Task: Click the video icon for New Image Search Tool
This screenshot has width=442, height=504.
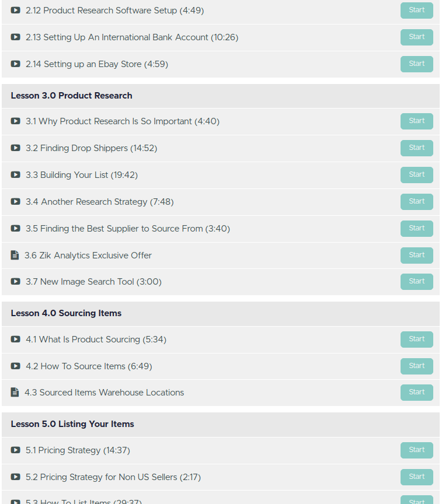Action: tap(16, 282)
